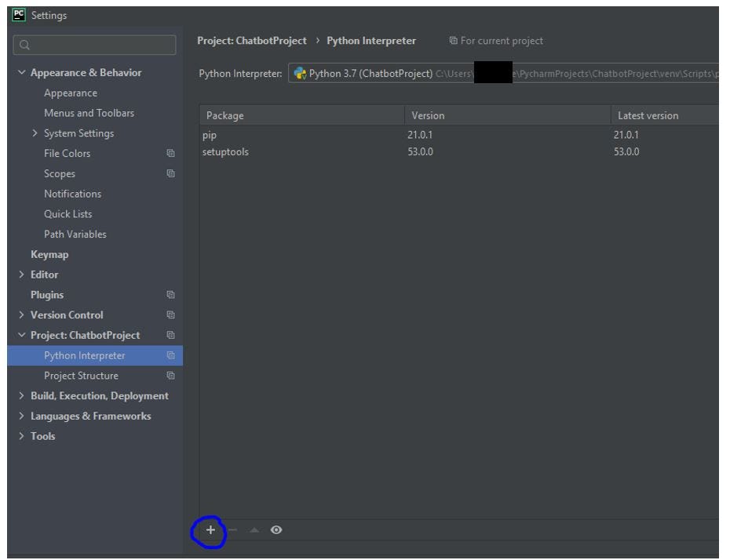Click project-level icon beside Project: ChatbotProject

tap(171, 335)
